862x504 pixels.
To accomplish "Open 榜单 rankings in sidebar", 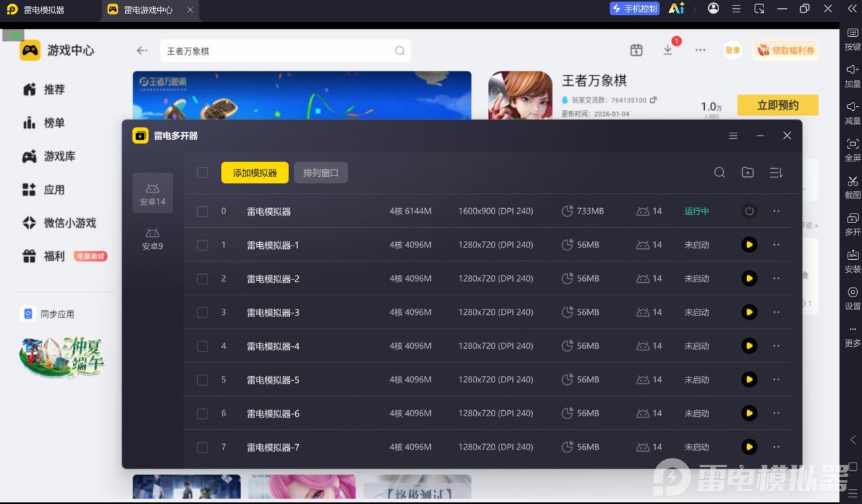I will (x=44, y=123).
